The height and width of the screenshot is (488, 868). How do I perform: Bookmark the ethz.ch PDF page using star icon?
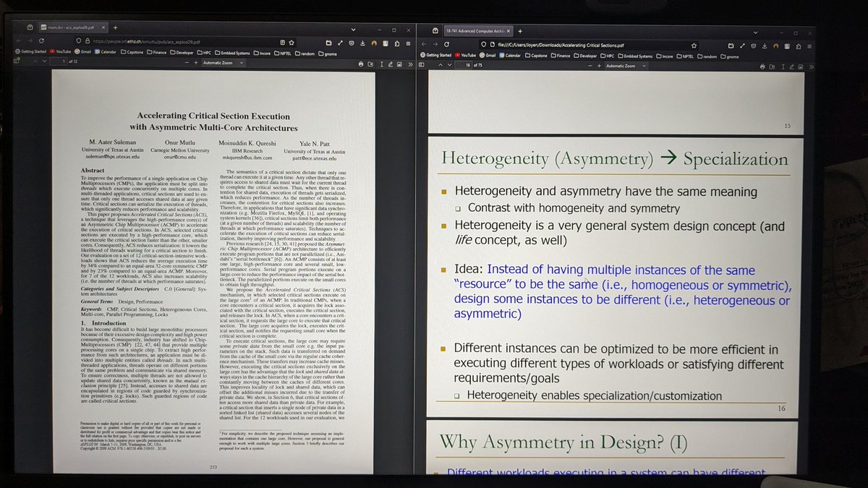point(292,42)
